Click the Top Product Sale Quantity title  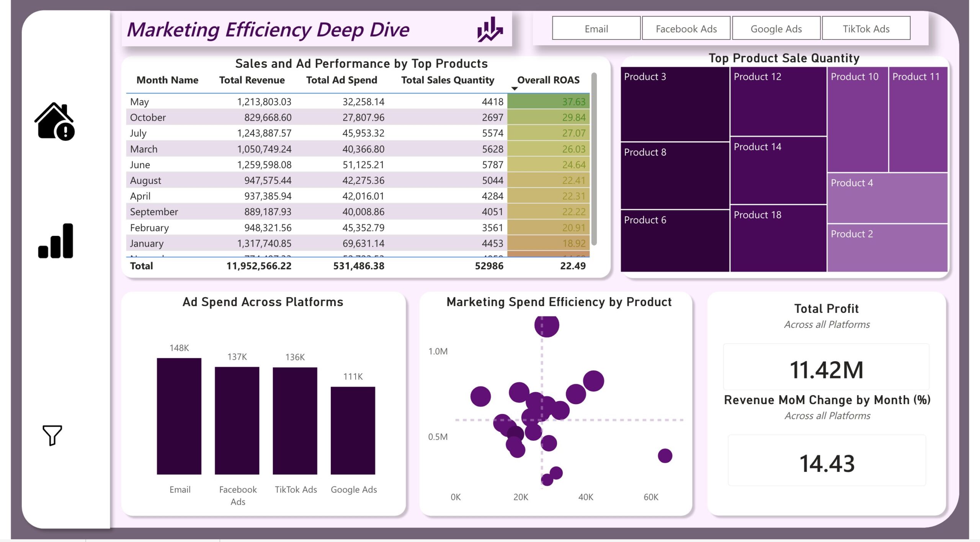(x=784, y=58)
